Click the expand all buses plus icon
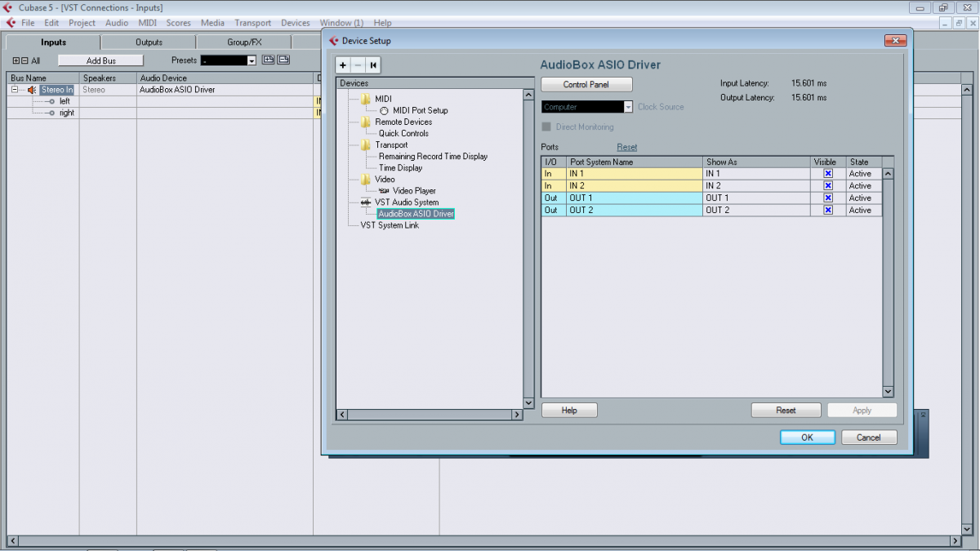The width and height of the screenshot is (980, 551). (16, 60)
